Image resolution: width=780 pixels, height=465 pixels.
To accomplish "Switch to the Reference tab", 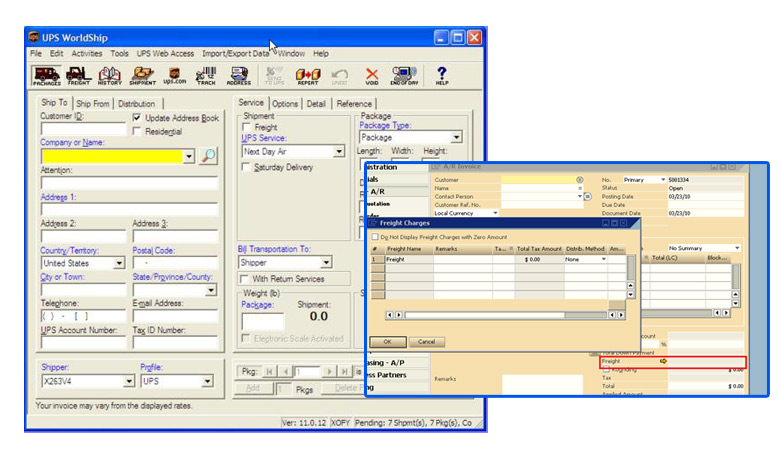I will (x=354, y=103).
